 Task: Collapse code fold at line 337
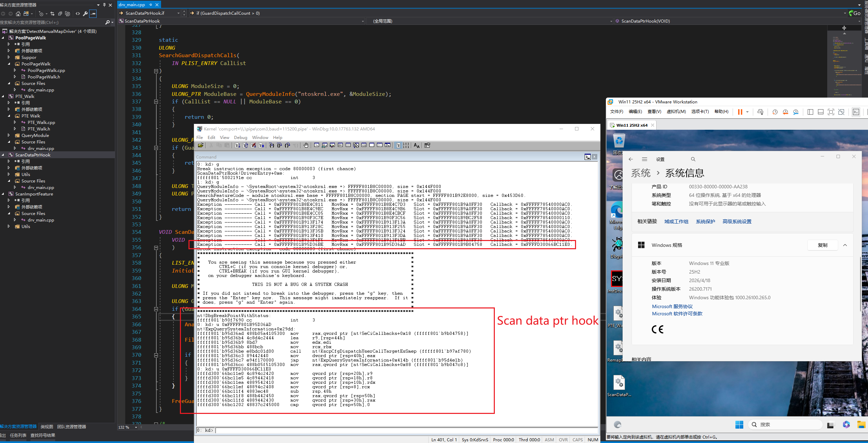[156, 102]
